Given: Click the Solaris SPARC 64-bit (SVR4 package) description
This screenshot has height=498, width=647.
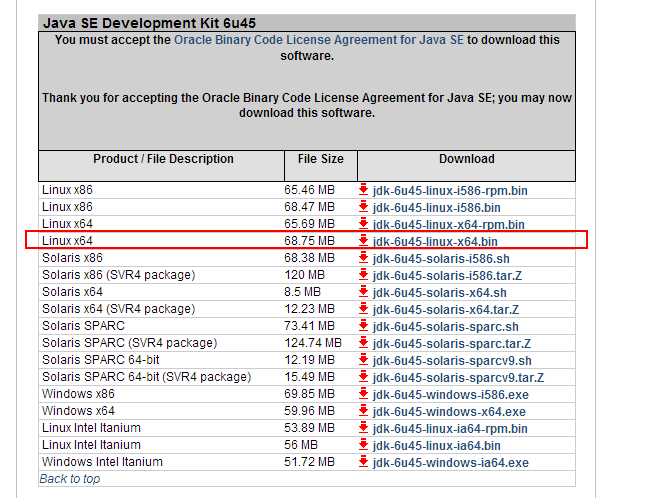Looking at the screenshot, I should [146, 377].
